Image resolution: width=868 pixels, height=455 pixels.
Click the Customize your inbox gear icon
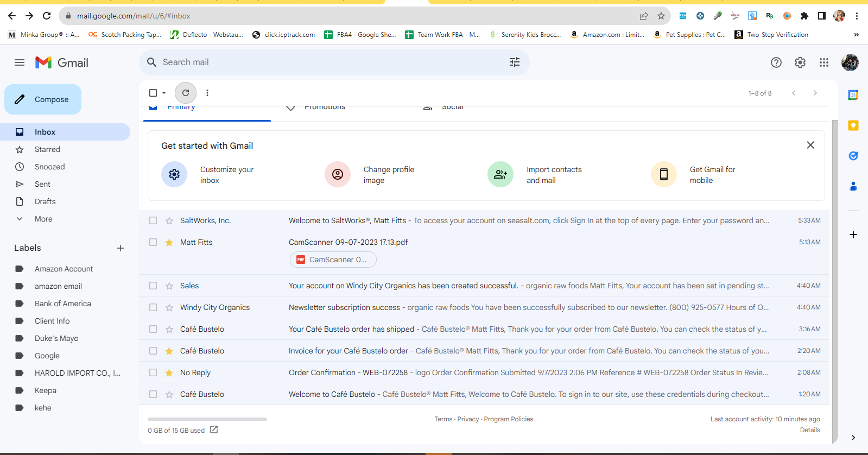click(174, 174)
